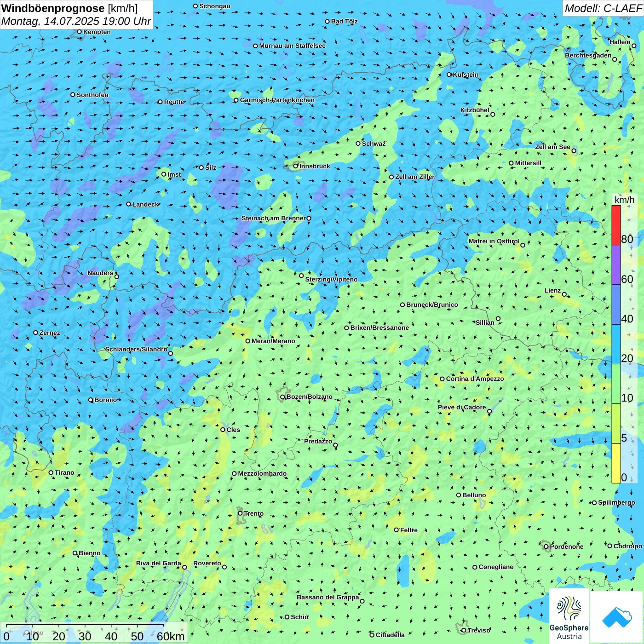Click the Trento city marker
This screenshot has height=644, width=644.
coord(240,513)
